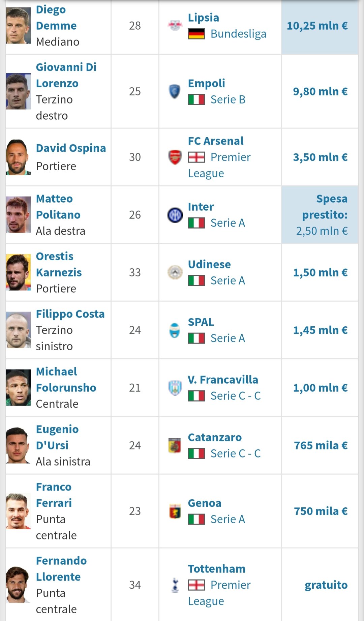The height and width of the screenshot is (621, 364).
Task: Click the V. Francavilla club name
Action: coord(223,380)
